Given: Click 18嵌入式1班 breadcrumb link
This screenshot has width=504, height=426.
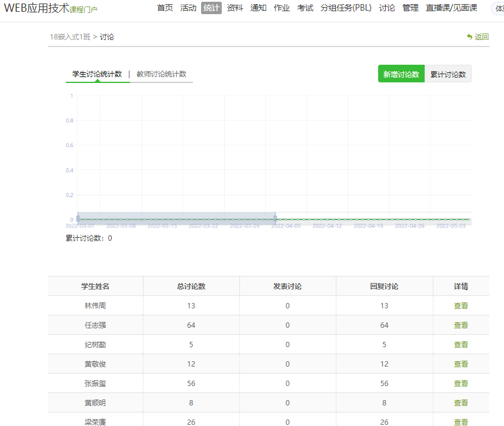Looking at the screenshot, I should tap(70, 37).
